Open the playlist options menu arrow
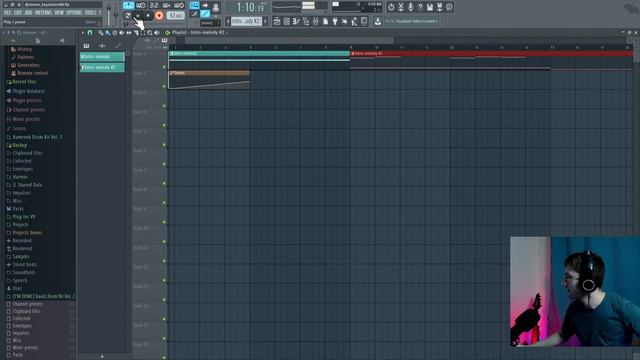Screen dimensions: 640x360 (x=82, y=33)
